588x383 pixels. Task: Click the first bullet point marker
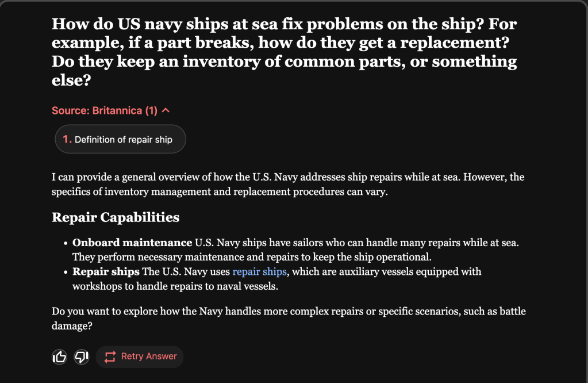click(66, 243)
